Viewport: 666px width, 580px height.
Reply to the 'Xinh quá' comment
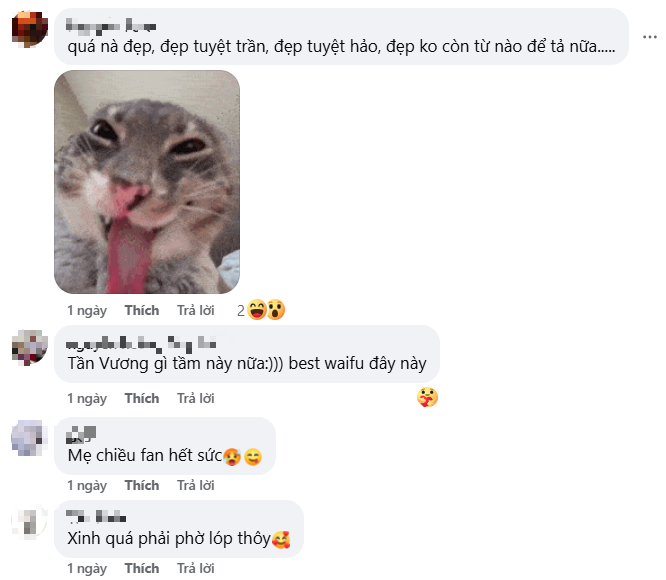(196, 568)
